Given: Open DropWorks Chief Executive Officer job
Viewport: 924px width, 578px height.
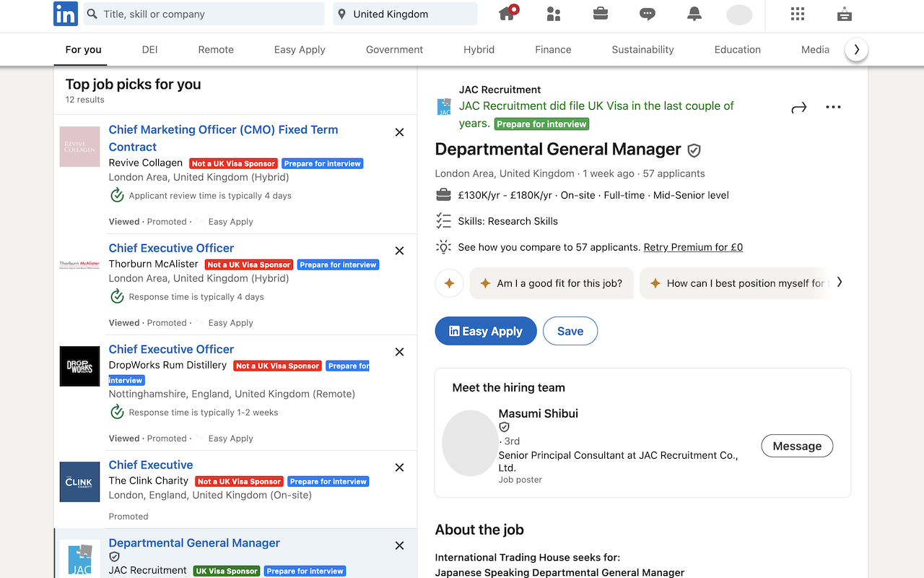Looking at the screenshot, I should (171, 349).
